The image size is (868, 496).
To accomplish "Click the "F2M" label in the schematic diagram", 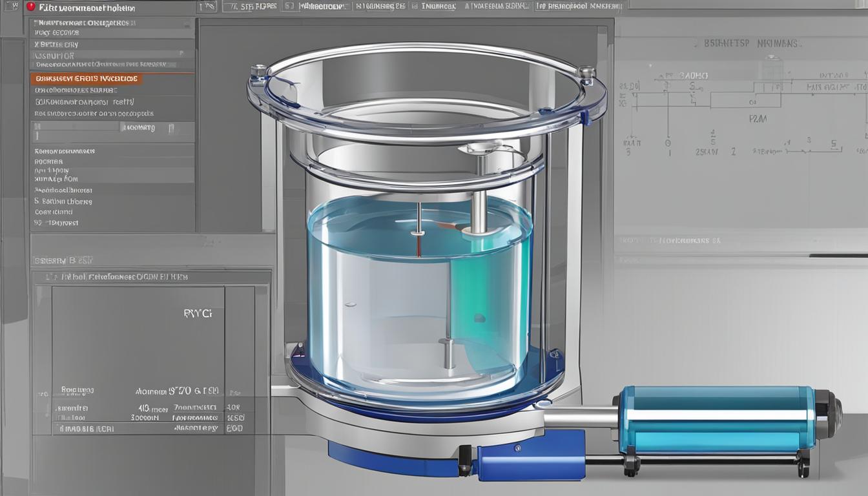I will tap(758, 119).
